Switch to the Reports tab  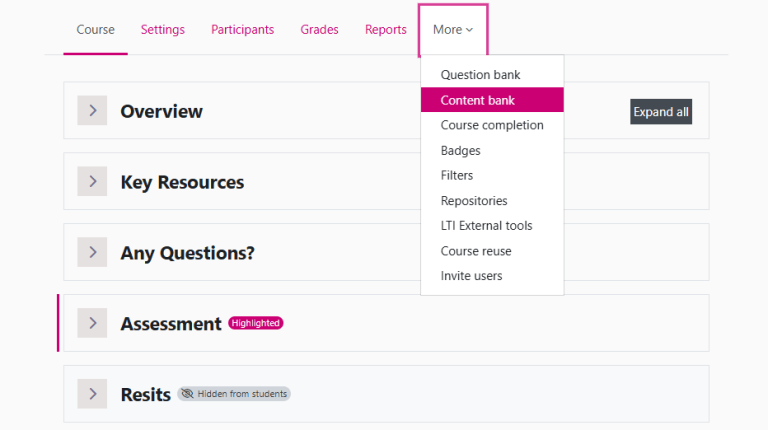pyautogui.click(x=385, y=30)
